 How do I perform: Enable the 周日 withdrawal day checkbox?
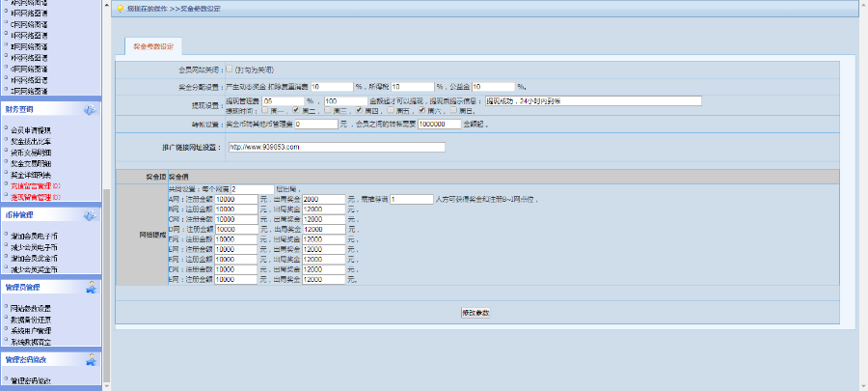pyautogui.click(x=454, y=110)
